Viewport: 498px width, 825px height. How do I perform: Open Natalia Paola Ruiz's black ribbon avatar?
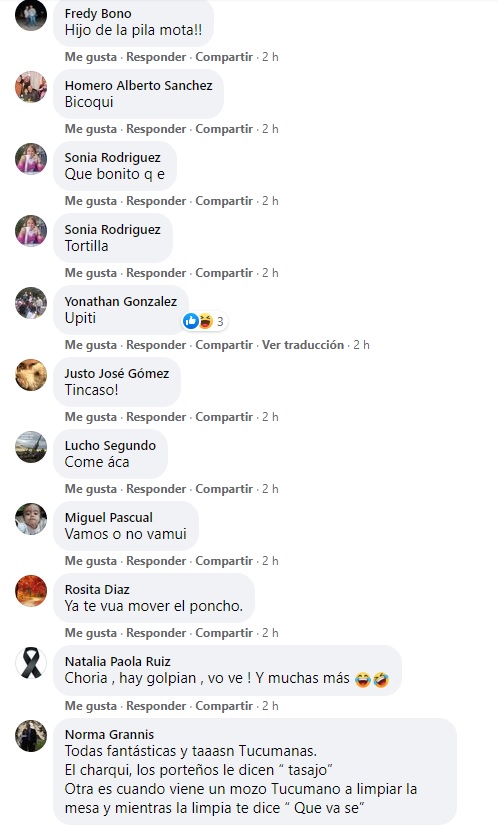click(31, 663)
